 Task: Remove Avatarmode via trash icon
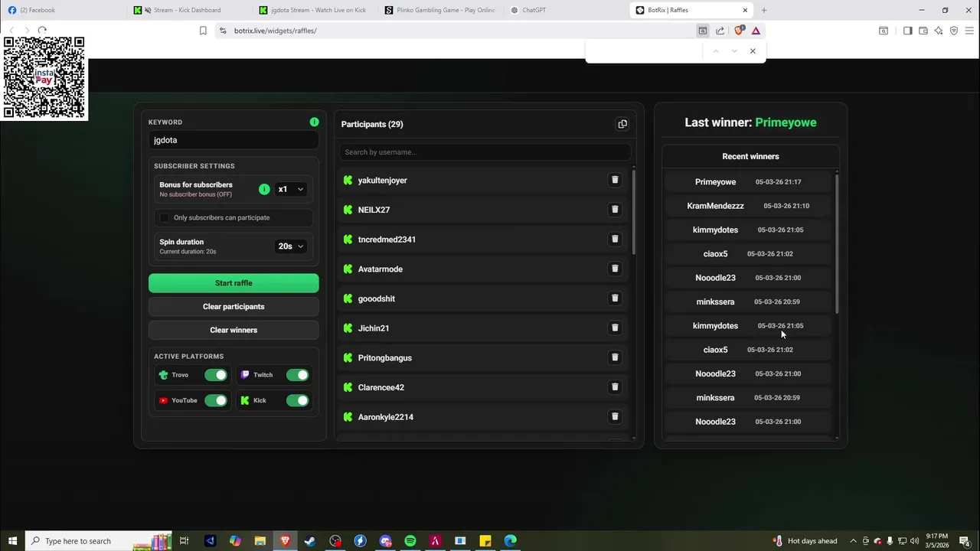tap(615, 269)
